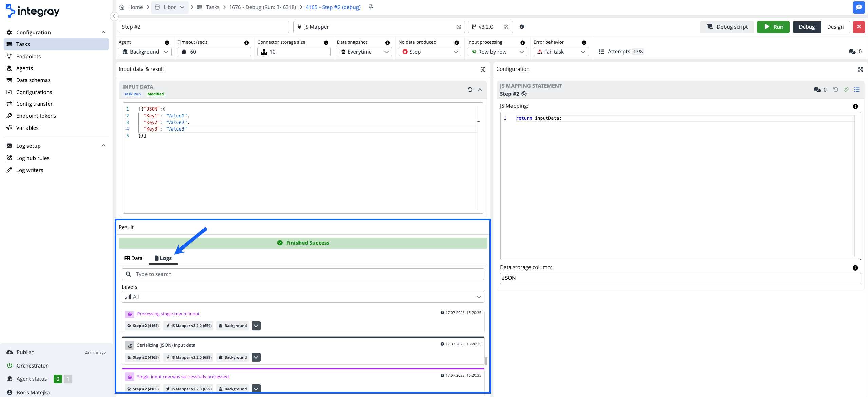The height and width of the screenshot is (397, 868).
Task: Open the Agent Background dropdown
Action: click(145, 52)
